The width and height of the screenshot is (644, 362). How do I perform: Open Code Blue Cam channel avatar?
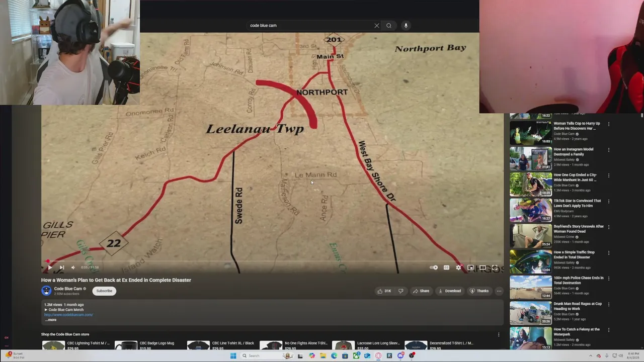[46, 291]
